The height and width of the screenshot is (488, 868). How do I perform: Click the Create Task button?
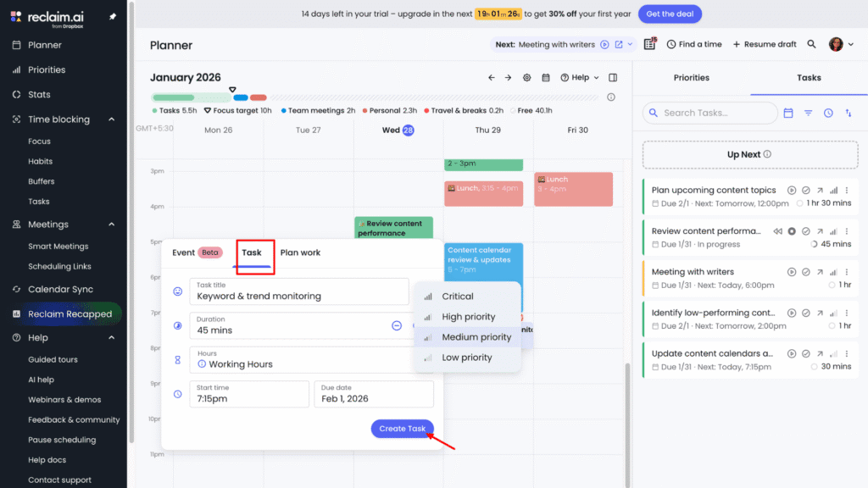click(402, 428)
